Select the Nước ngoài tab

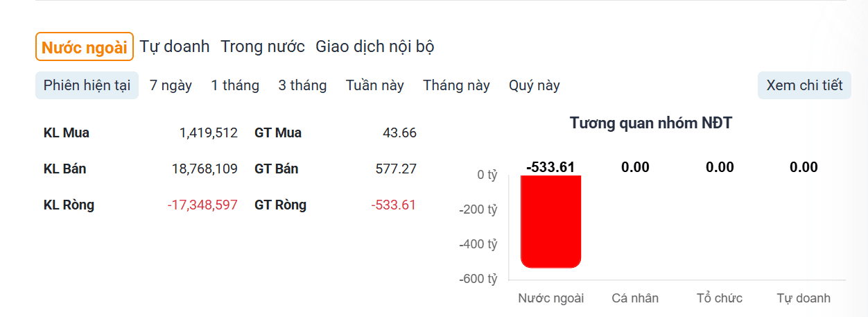coord(85,47)
